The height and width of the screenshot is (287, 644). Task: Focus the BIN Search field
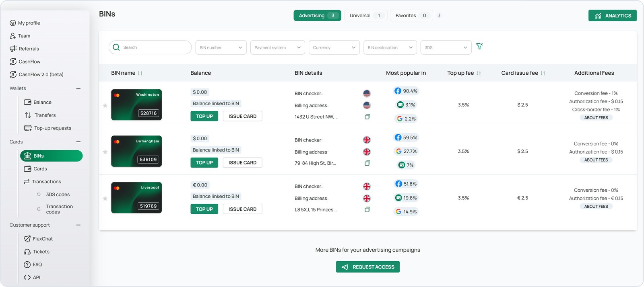[x=150, y=47]
